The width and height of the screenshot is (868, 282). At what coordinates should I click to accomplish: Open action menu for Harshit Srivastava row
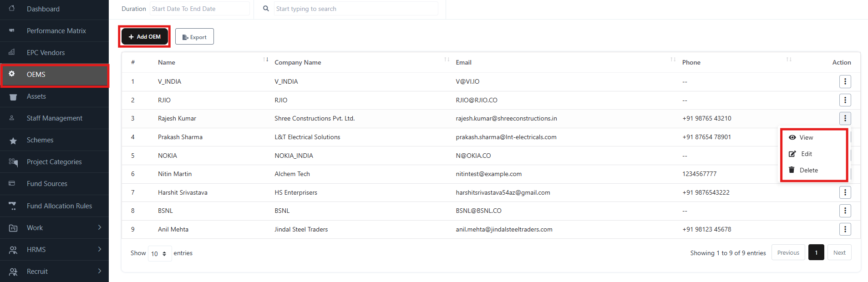[845, 192]
